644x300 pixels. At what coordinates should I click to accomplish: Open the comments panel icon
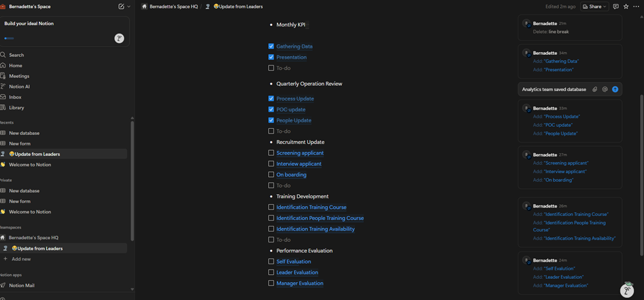pyautogui.click(x=616, y=7)
